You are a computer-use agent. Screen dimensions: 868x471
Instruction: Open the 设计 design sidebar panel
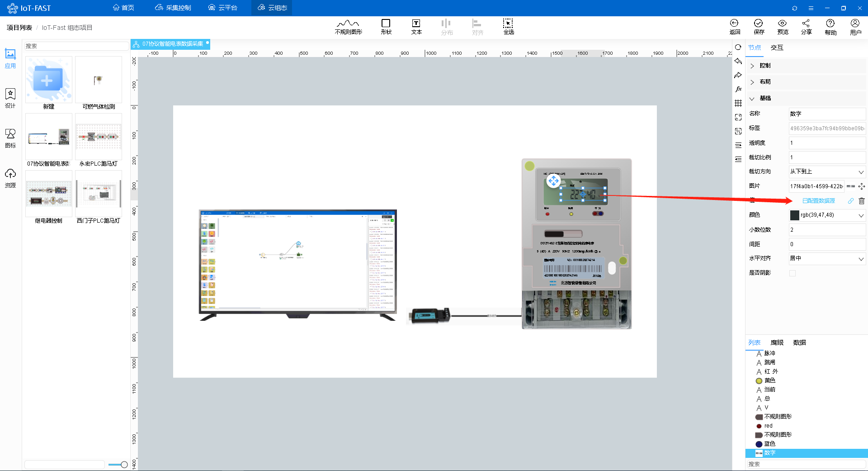10,98
